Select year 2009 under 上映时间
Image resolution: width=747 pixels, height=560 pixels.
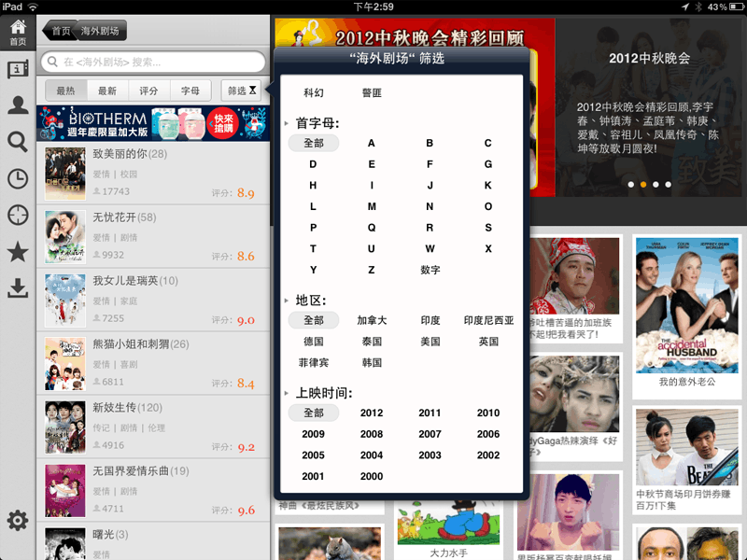(314, 434)
